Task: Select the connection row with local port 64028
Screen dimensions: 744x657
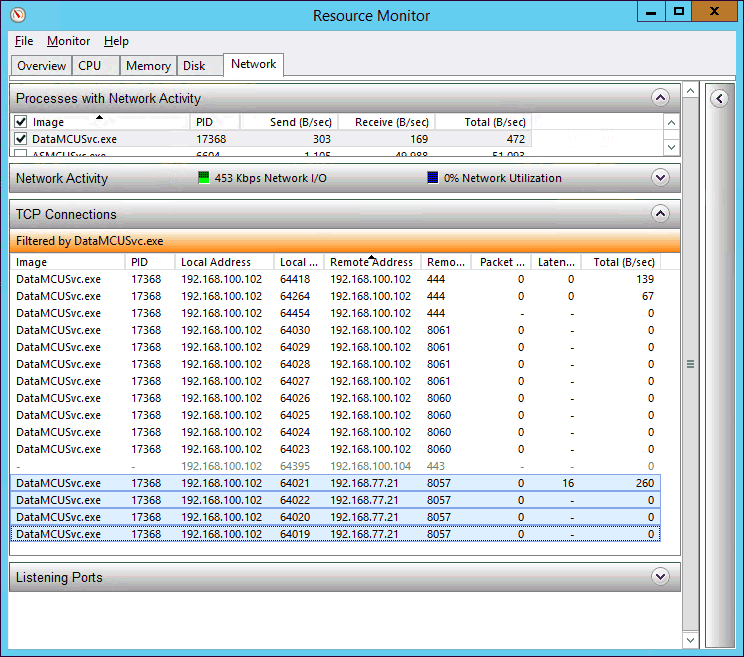Action: 335,364
